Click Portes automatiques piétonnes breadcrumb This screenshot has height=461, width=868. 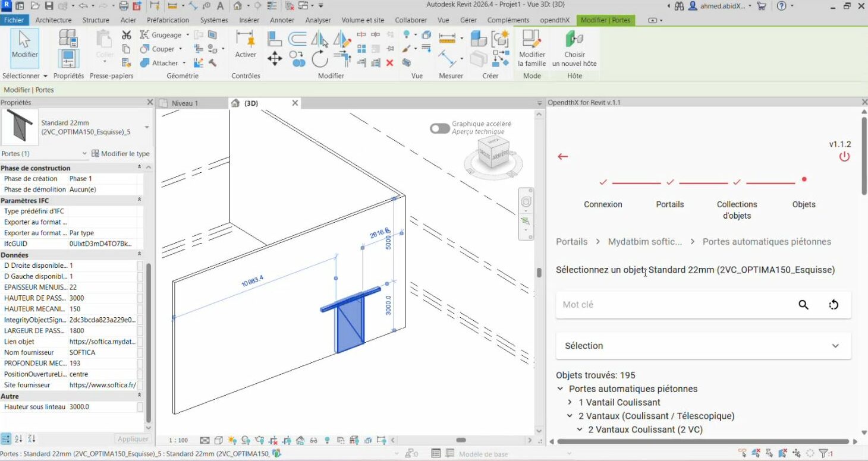point(767,242)
